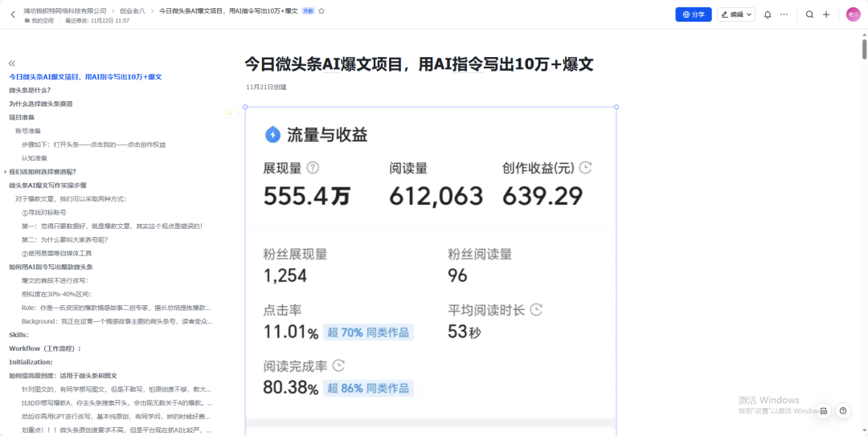Jump to outline item 认知准备
868x436 pixels.
coord(35,157)
